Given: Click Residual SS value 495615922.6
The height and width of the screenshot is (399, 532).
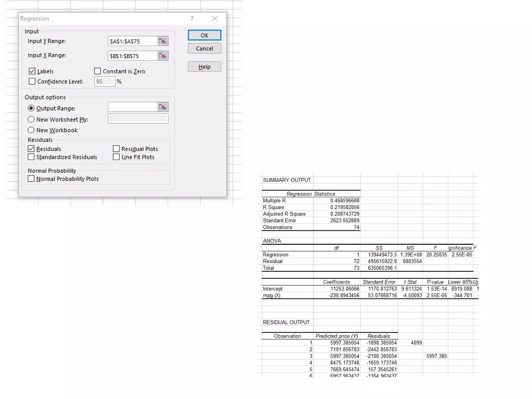Looking at the screenshot, I should [x=379, y=261].
